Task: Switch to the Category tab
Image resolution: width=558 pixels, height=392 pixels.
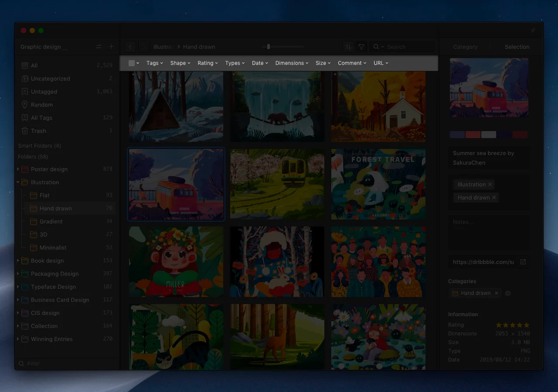Action: 465,47
